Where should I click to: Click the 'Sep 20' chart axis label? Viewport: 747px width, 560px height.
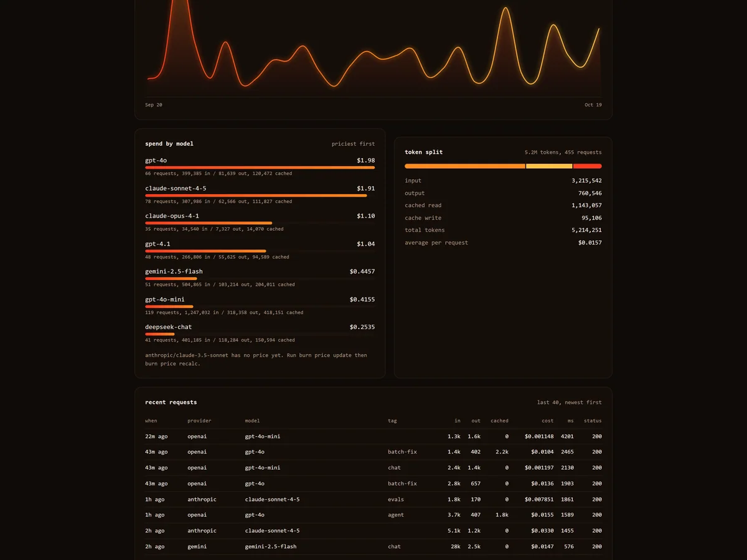tap(154, 105)
